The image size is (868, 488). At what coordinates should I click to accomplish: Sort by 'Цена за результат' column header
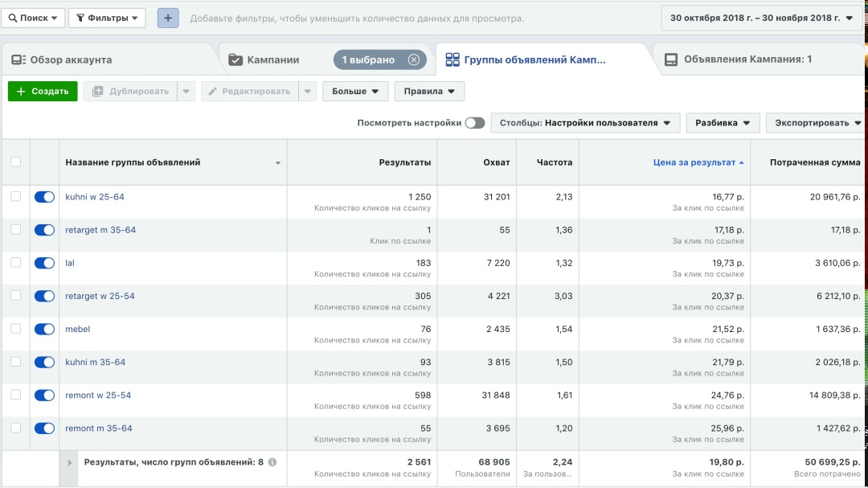click(694, 162)
